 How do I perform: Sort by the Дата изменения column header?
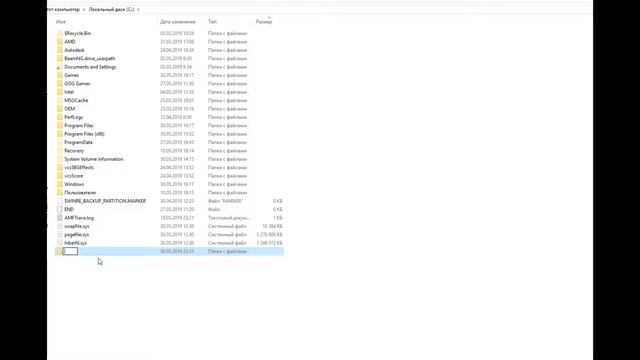pos(178,22)
